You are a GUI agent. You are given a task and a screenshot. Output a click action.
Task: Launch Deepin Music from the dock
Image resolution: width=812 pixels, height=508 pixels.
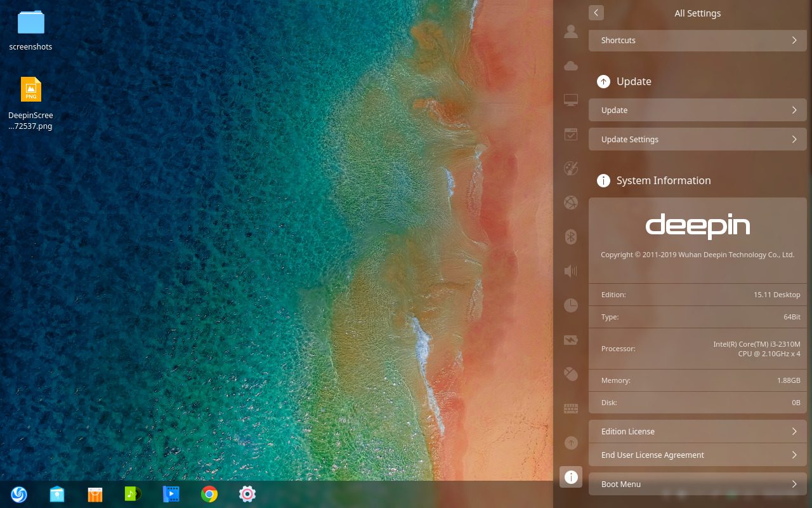[x=133, y=494]
